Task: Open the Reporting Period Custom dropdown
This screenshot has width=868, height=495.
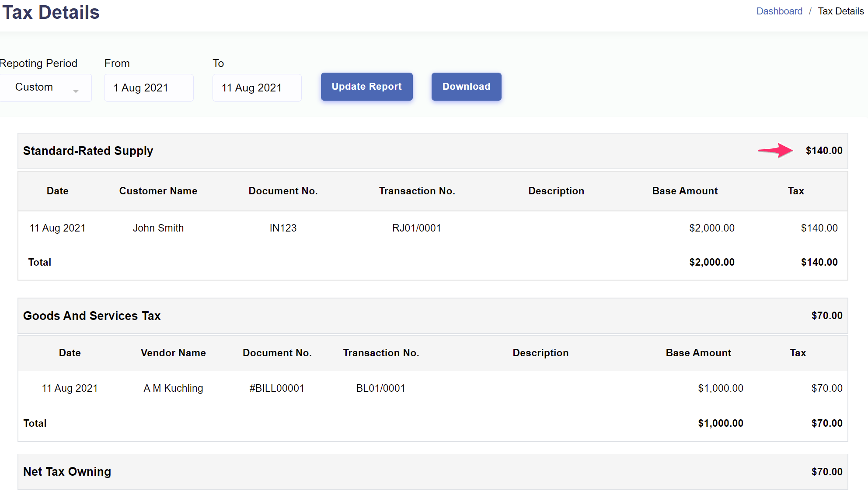Action: 45,88
